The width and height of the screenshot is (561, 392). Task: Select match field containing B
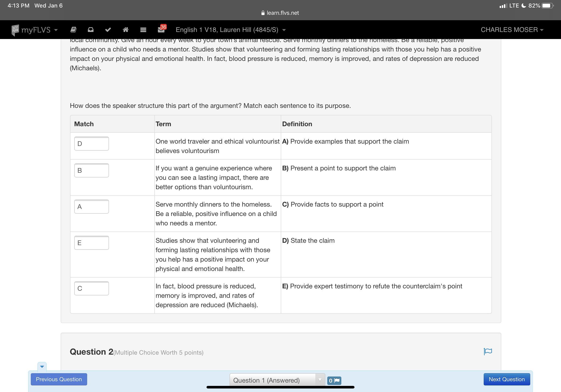click(x=91, y=170)
